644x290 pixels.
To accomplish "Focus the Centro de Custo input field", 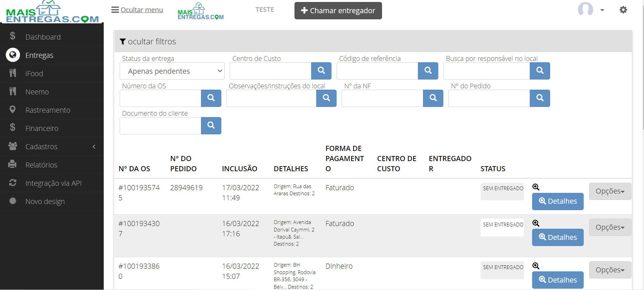I will pos(270,71).
